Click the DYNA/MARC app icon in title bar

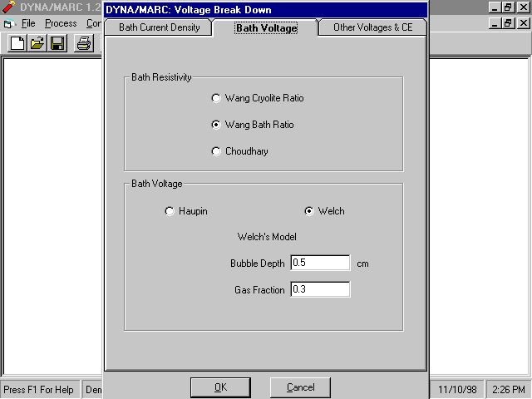[8, 7]
